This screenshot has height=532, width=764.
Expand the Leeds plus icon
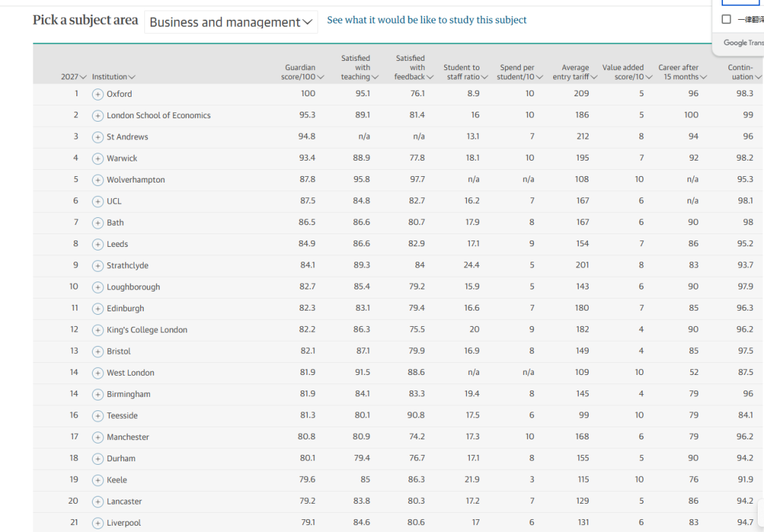pyautogui.click(x=98, y=245)
